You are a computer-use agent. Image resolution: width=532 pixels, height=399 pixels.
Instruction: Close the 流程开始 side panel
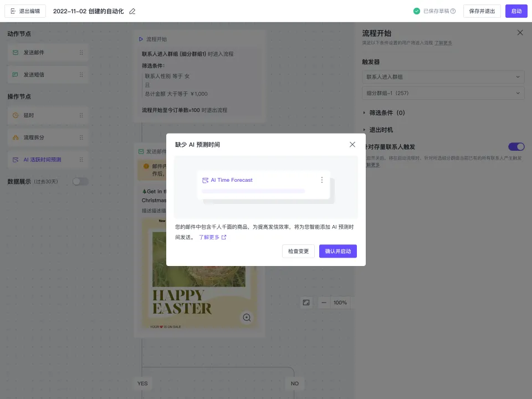click(x=520, y=33)
